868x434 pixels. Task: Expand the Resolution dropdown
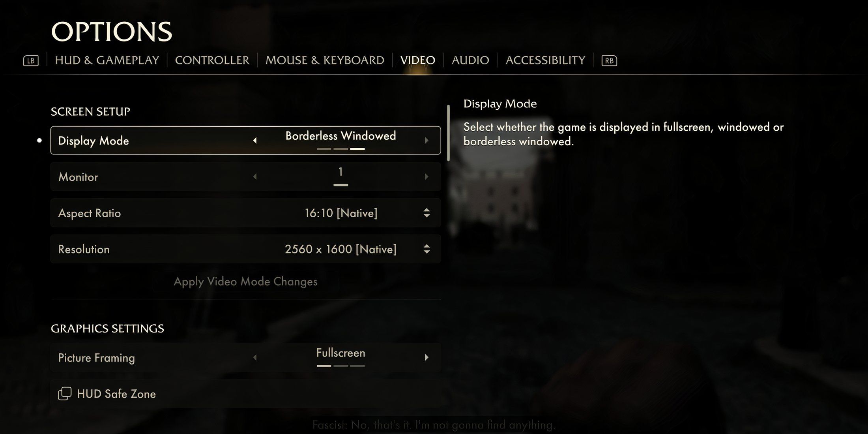point(427,249)
